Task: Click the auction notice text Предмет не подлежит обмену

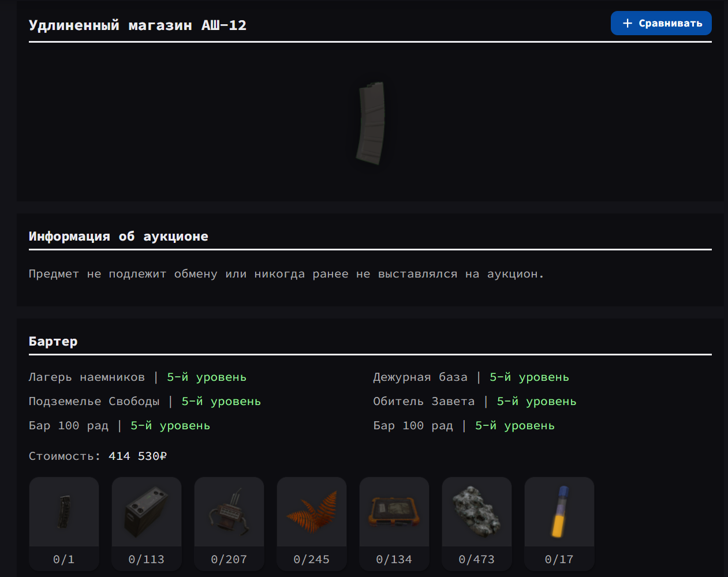Action: (286, 274)
